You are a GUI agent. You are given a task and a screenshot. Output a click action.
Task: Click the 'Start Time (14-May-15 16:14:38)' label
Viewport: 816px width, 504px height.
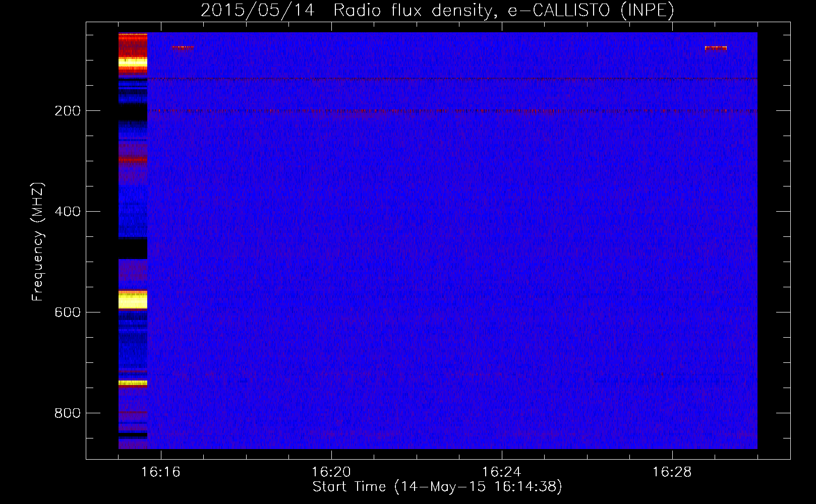click(437, 486)
